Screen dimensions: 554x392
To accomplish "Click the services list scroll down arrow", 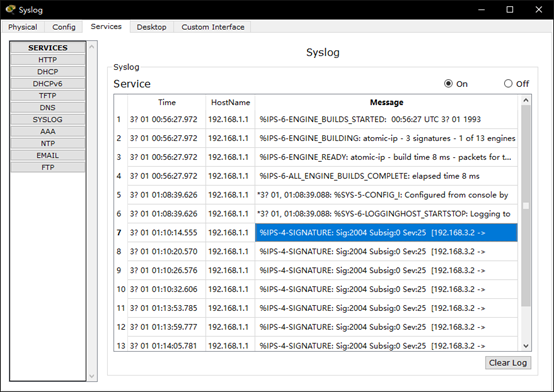I will 92,376.
